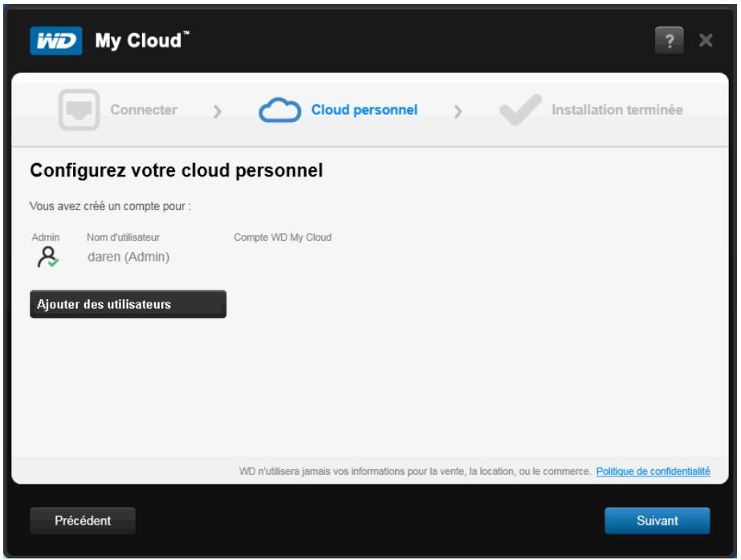741x560 pixels.
Task: Click the My Cloud title text
Action: 142,41
